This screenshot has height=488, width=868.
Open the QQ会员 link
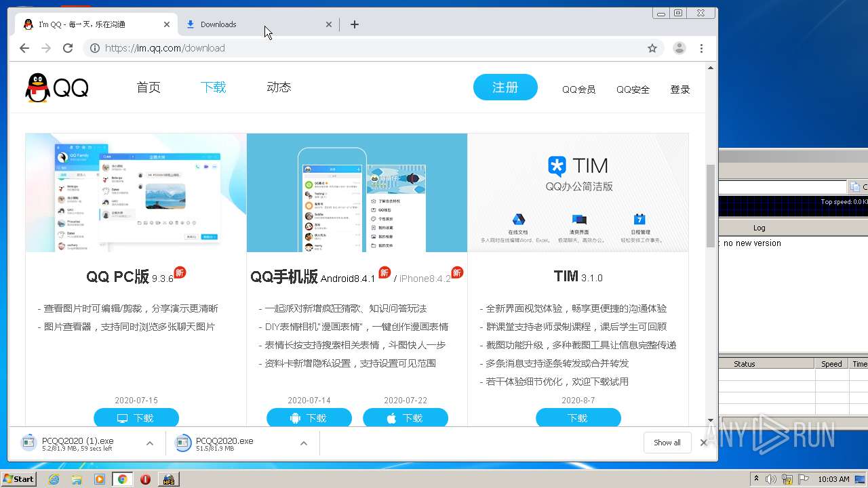click(578, 89)
